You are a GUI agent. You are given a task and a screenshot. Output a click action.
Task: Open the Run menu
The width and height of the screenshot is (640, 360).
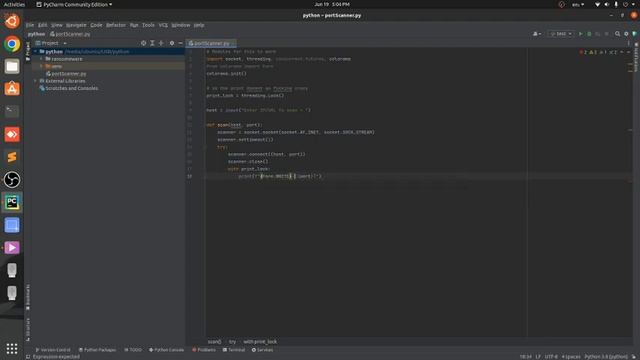(134, 25)
